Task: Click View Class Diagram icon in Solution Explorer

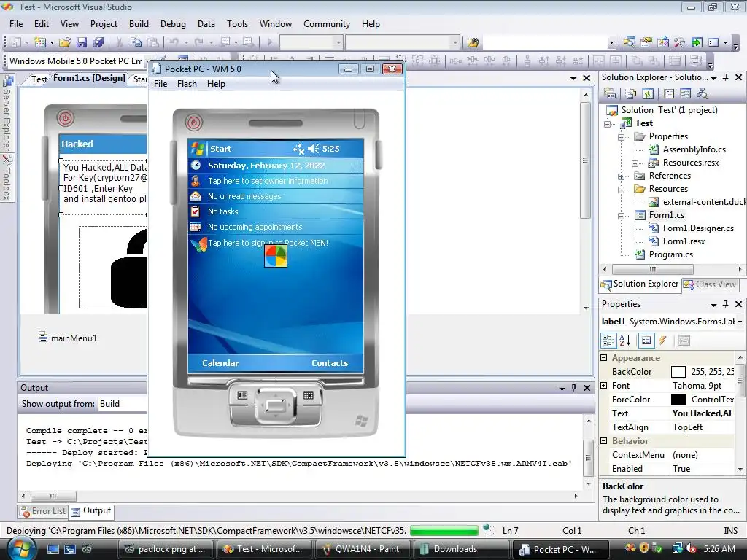Action: [x=703, y=94]
